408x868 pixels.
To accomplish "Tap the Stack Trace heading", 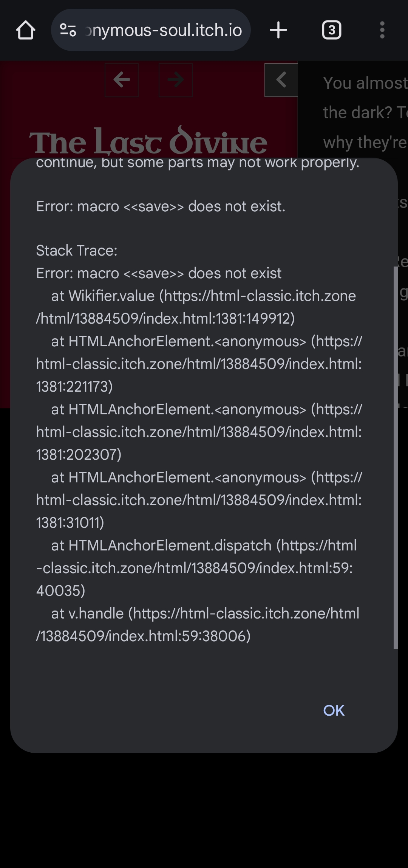I will point(77,251).
